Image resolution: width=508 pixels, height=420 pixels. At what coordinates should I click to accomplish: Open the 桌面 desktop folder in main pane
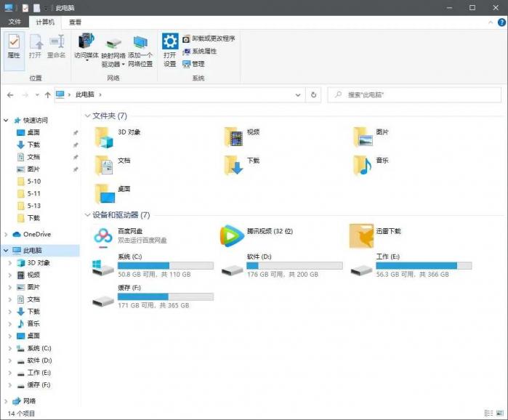104,193
